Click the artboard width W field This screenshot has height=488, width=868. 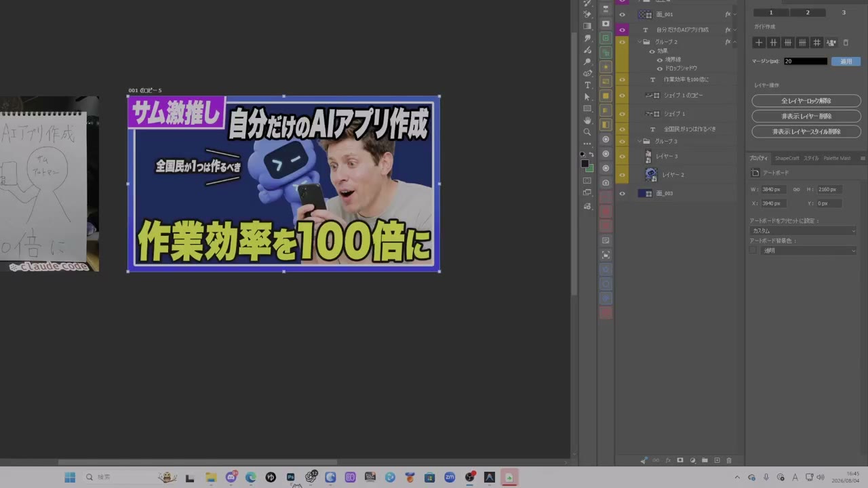pyautogui.click(x=774, y=189)
